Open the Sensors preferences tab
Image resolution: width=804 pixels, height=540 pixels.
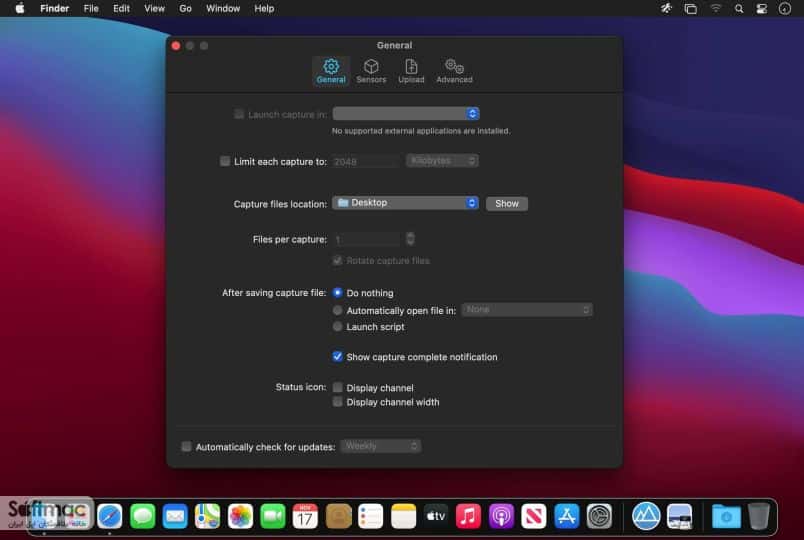coord(371,71)
